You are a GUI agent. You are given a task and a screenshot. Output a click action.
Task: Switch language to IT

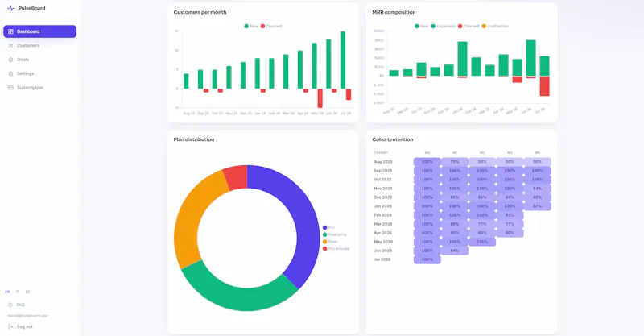(x=18, y=292)
